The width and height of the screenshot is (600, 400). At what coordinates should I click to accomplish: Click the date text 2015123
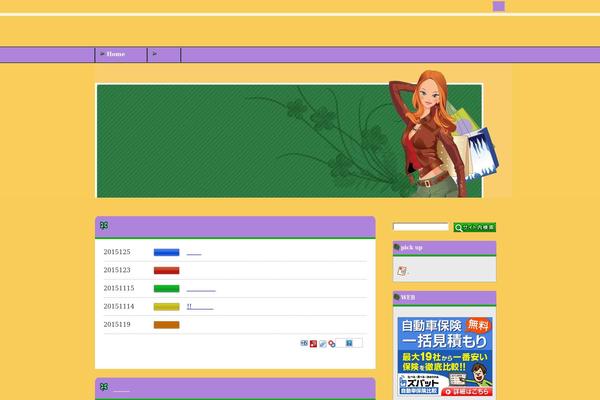[117, 270]
